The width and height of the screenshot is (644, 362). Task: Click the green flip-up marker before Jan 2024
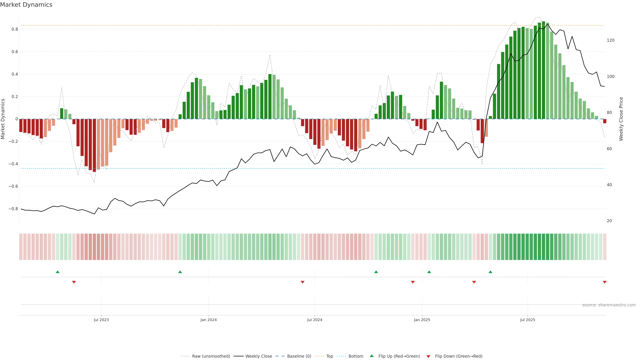(180, 272)
